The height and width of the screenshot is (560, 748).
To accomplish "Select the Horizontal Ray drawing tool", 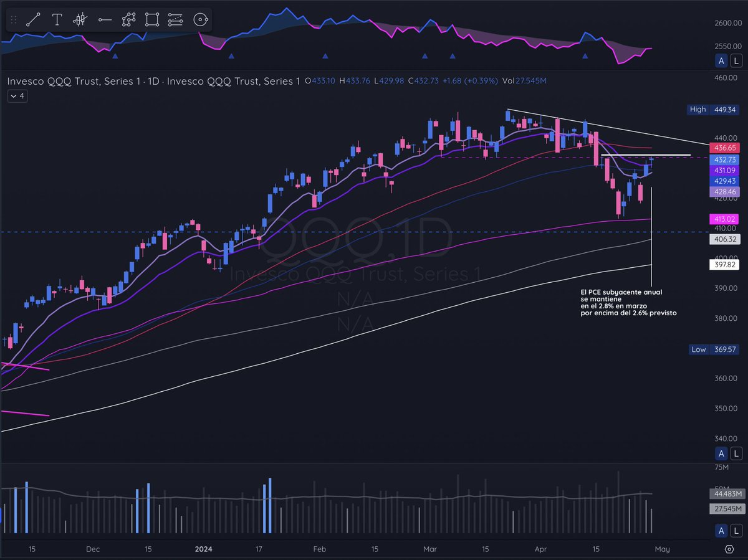I will point(105,20).
